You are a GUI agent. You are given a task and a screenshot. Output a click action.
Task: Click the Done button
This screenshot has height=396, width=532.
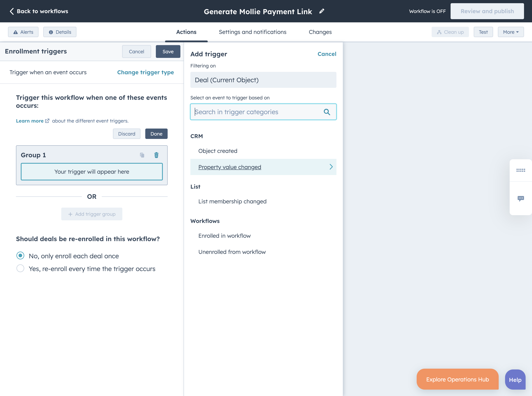(x=156, y=134)
